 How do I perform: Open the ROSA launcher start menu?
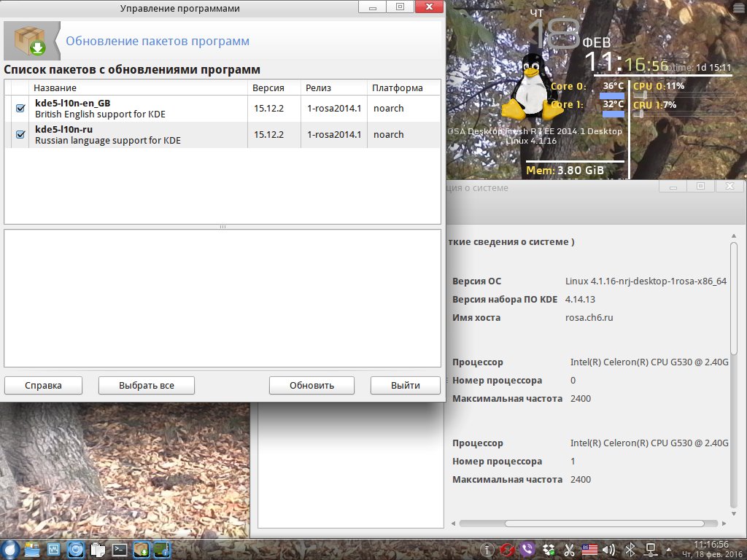coord(11,550)
